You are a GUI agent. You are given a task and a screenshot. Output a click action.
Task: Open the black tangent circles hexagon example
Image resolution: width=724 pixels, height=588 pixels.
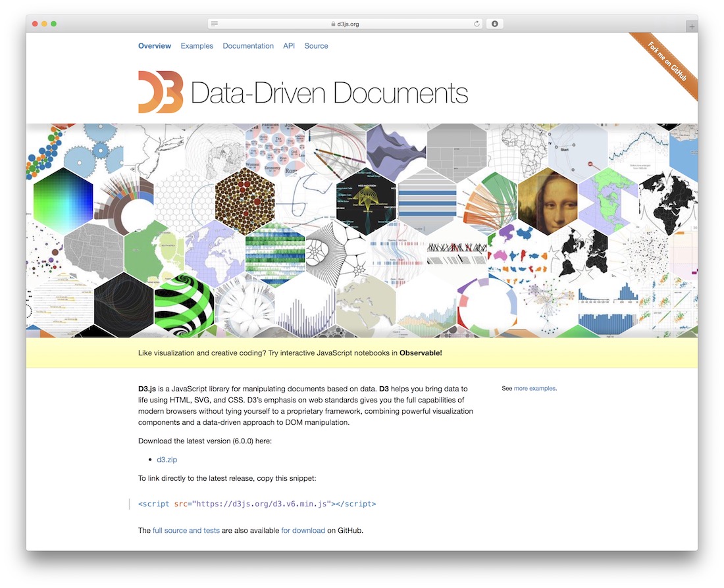click(x=124, y=306)
